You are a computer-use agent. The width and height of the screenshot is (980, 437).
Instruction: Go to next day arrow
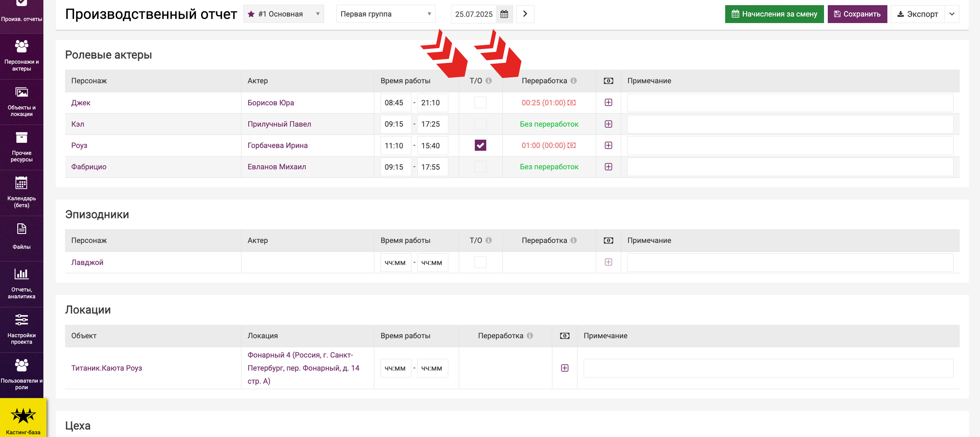point(525,14)
